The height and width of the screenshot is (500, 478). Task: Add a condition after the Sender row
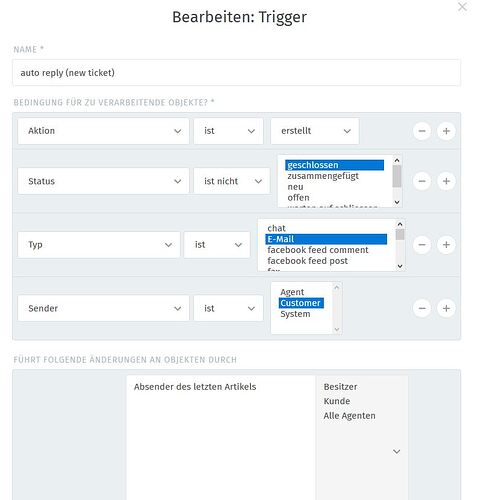(446, 308)
